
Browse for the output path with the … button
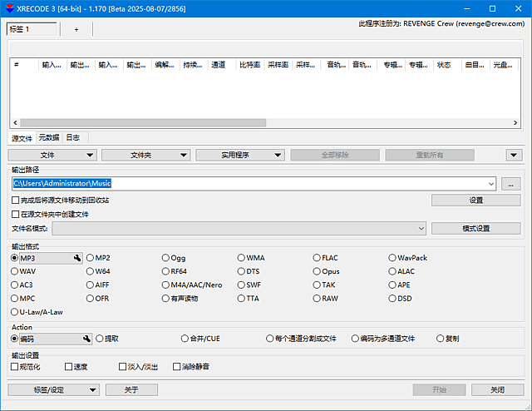(510, 184)
